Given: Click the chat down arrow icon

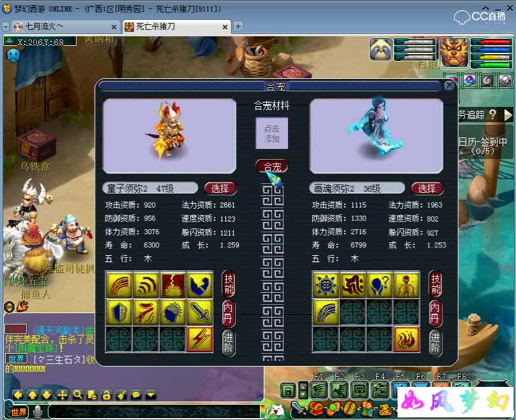Looking at the screenshot, I should (47, 395).
